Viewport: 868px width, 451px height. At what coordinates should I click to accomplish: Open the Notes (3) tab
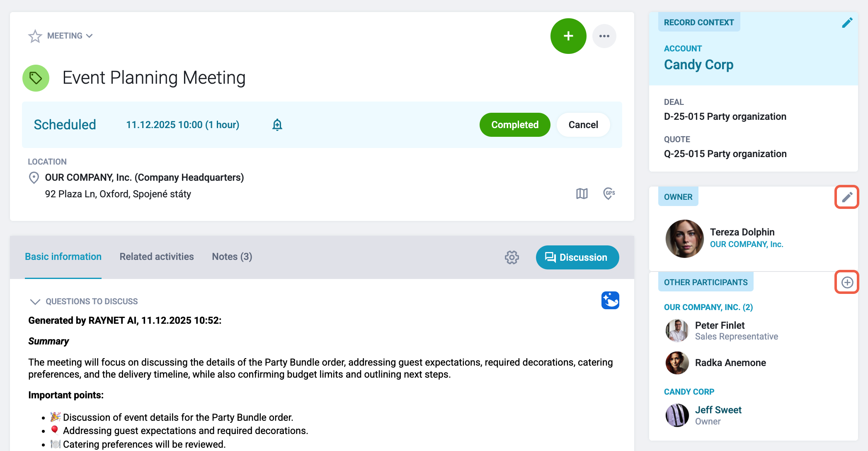point(232,257)
